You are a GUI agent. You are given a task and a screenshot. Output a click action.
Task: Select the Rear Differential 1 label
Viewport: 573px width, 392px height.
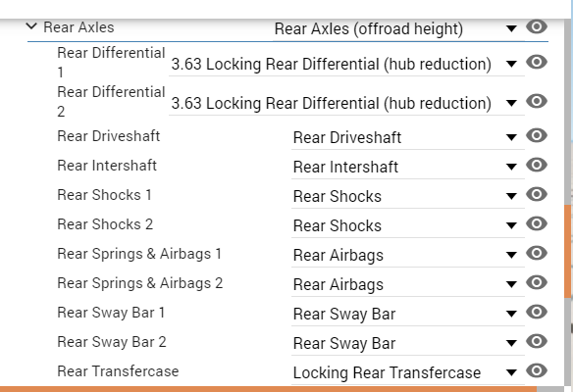111,63
